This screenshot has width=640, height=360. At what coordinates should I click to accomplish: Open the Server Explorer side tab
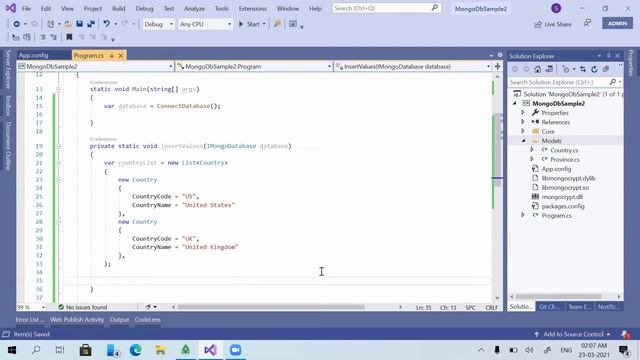click(x=8, y=69)
